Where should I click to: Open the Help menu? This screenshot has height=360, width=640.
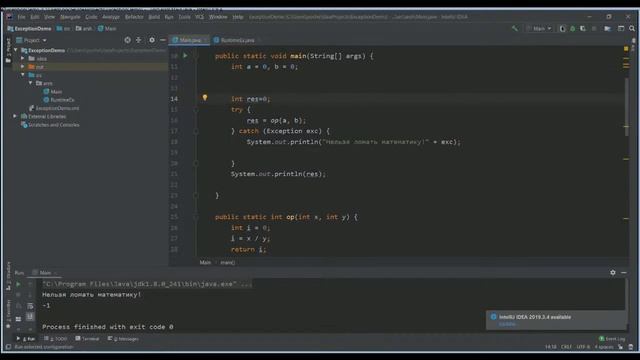pos(238,17)
